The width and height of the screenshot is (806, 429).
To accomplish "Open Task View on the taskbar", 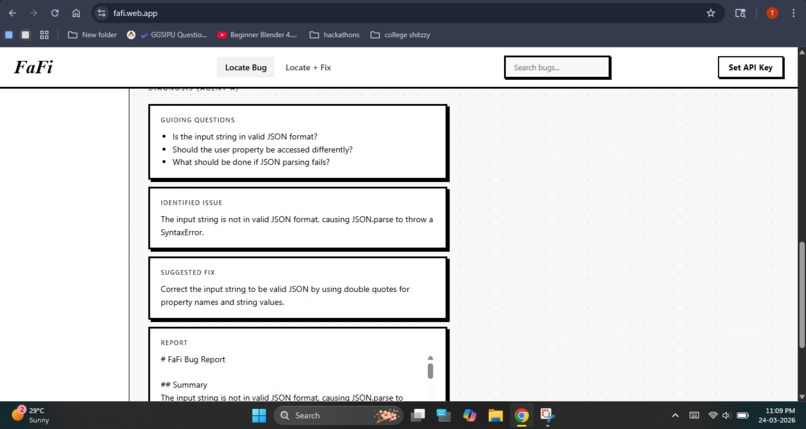I will pos(418,415).
